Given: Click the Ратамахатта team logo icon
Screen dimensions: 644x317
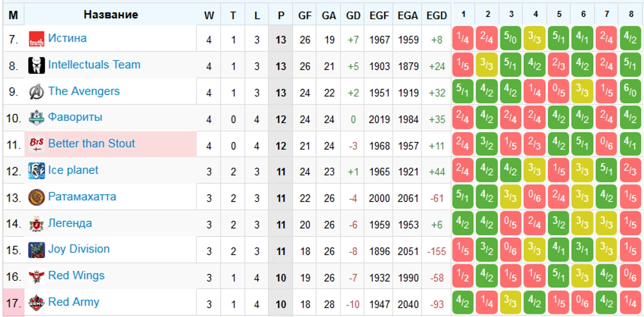Looking at the screenshot, I should pyautogui.click(x=37, y=197).
